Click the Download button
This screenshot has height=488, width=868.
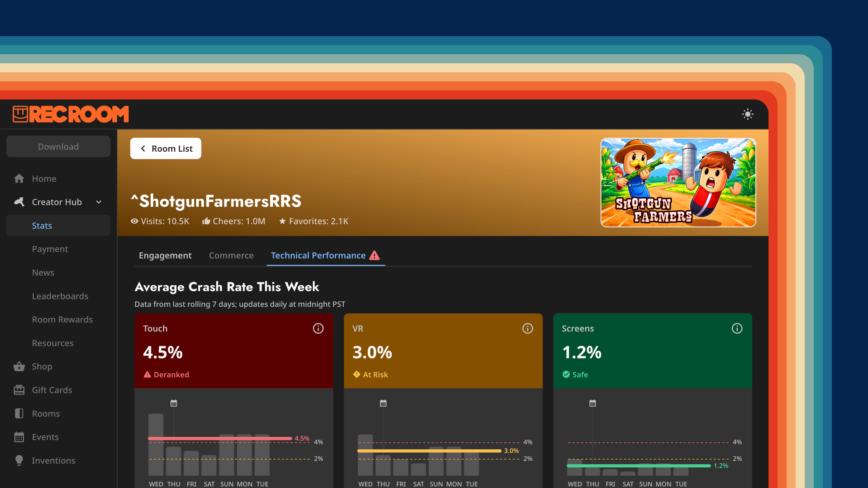click(x=58, y=147)
